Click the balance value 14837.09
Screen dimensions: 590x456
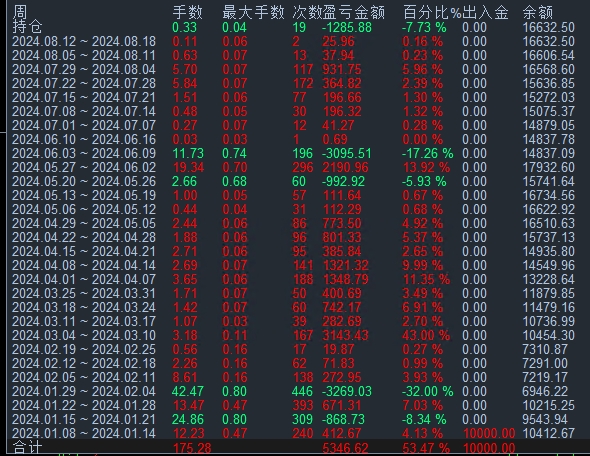[549, 153]
